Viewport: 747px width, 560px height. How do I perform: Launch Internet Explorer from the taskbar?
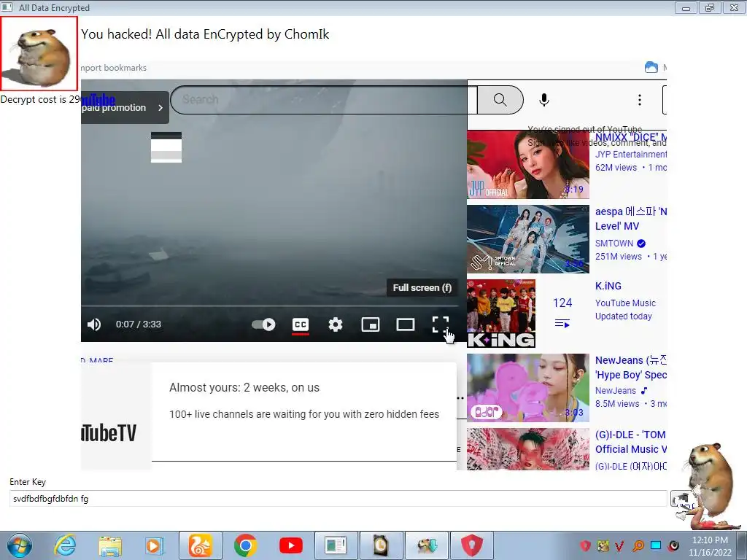point(65,545)
